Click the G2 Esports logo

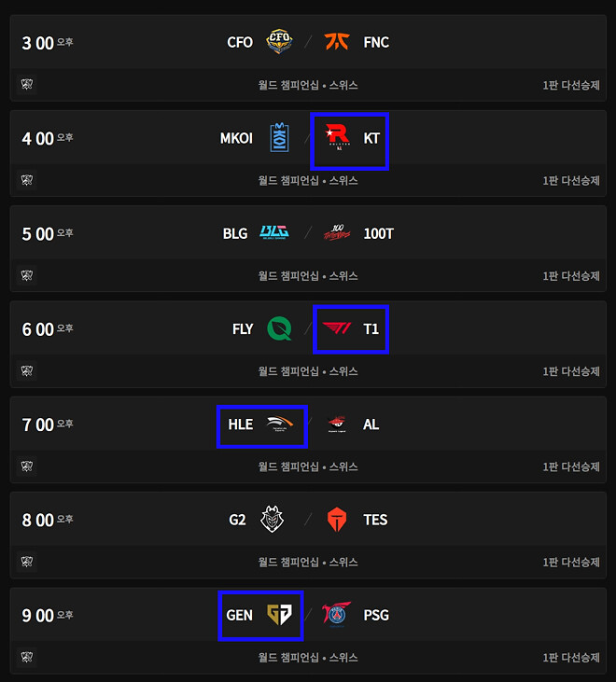click(273, 520)
